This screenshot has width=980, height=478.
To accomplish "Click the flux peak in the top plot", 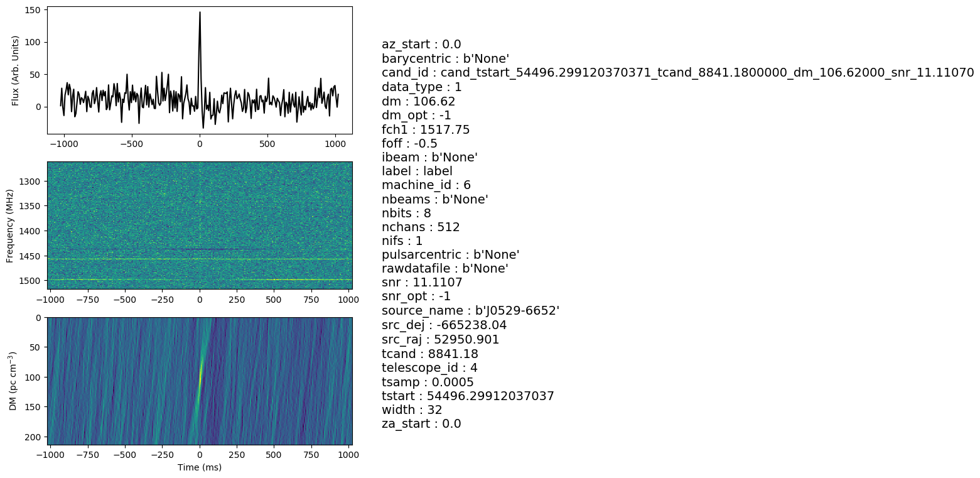I will click(200, 14).
